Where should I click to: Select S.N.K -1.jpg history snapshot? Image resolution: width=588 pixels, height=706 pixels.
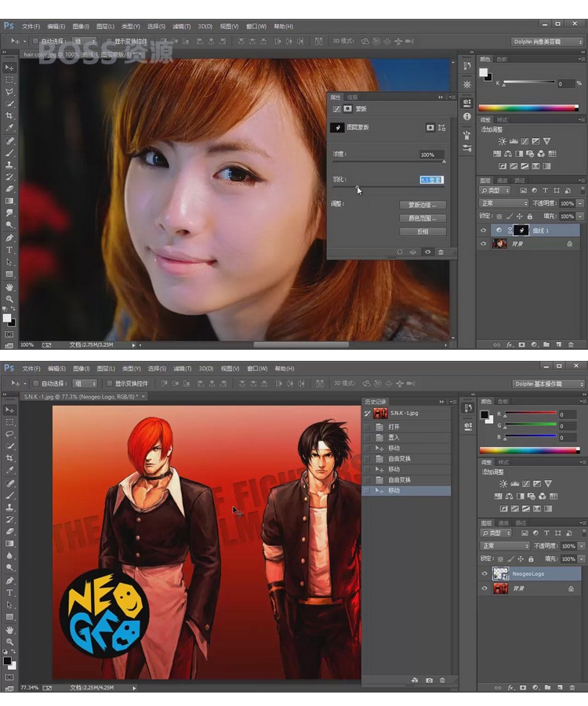(407, 413)
